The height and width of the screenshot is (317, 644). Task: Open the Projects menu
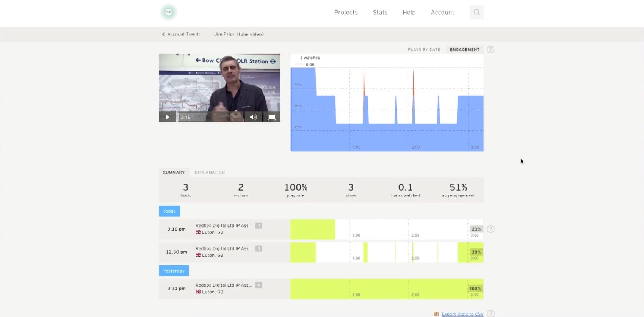pyautogui.click(x=346, y=12)
